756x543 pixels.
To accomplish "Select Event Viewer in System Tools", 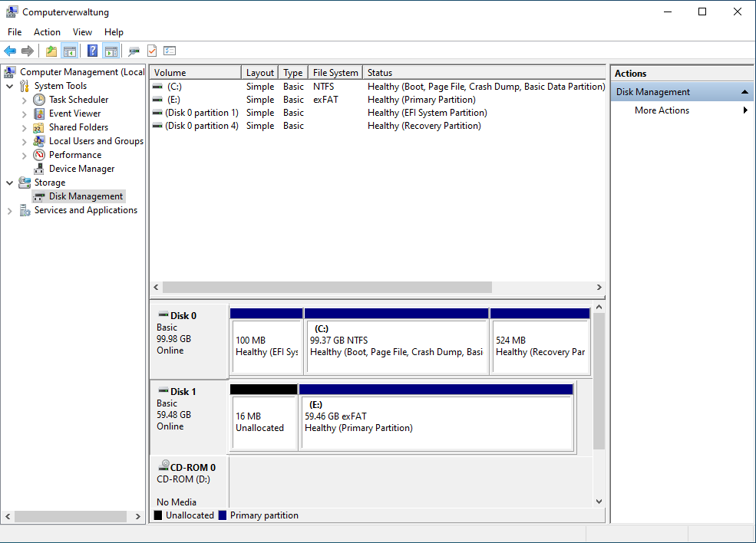I will point(74,114).
